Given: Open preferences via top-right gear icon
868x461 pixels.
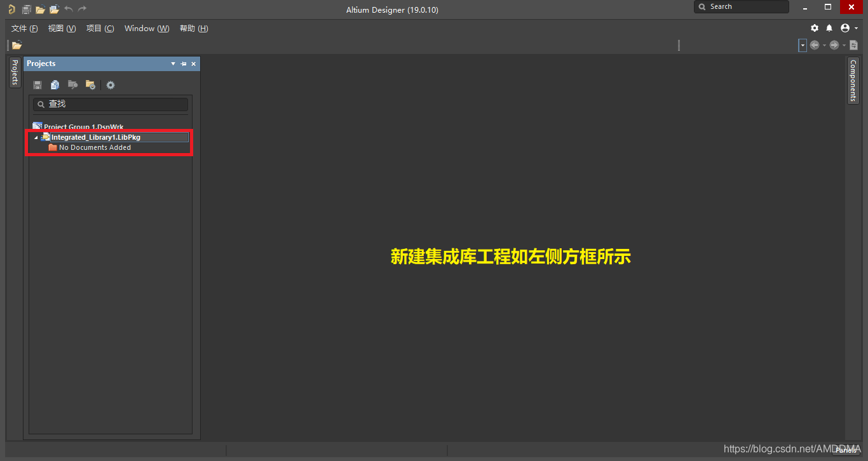Looking at the screenshot, I should tap(815, 29).
